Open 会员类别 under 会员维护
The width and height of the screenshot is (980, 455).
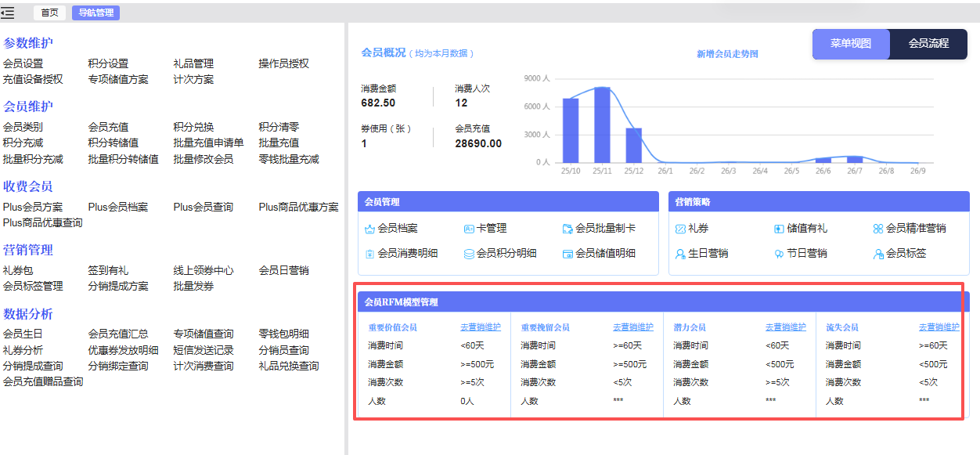pos(23,127)
